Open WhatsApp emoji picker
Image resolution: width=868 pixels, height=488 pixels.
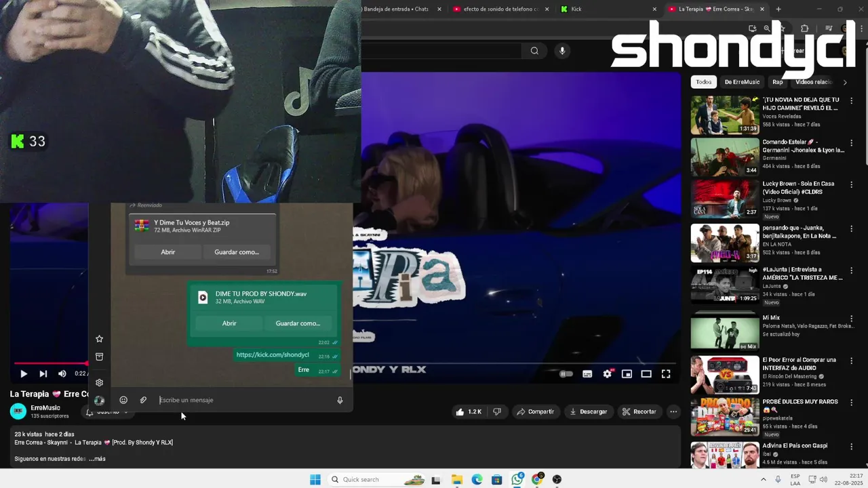pos(123,400)
